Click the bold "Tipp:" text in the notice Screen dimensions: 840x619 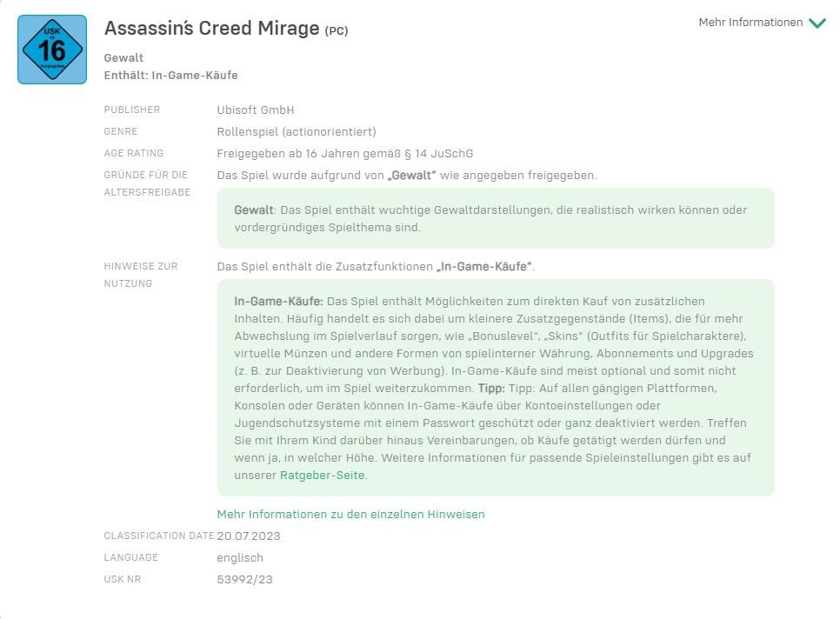(491, 388)
